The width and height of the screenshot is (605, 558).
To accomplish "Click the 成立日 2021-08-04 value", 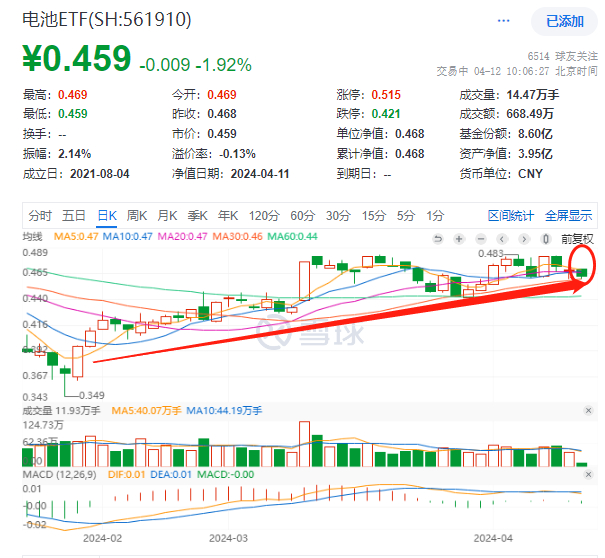I will pyautogui.click(x=100, y=174).
